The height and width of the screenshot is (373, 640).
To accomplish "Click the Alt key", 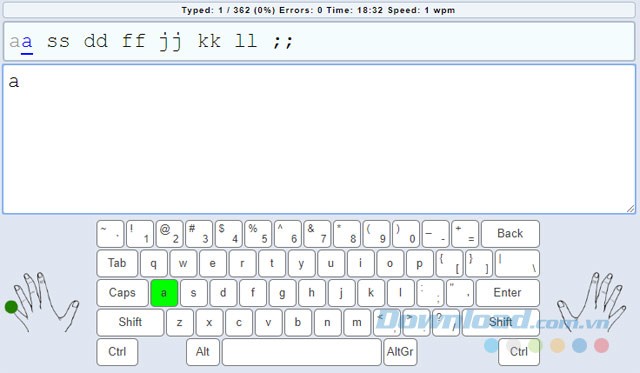I will tap(203, 352).
